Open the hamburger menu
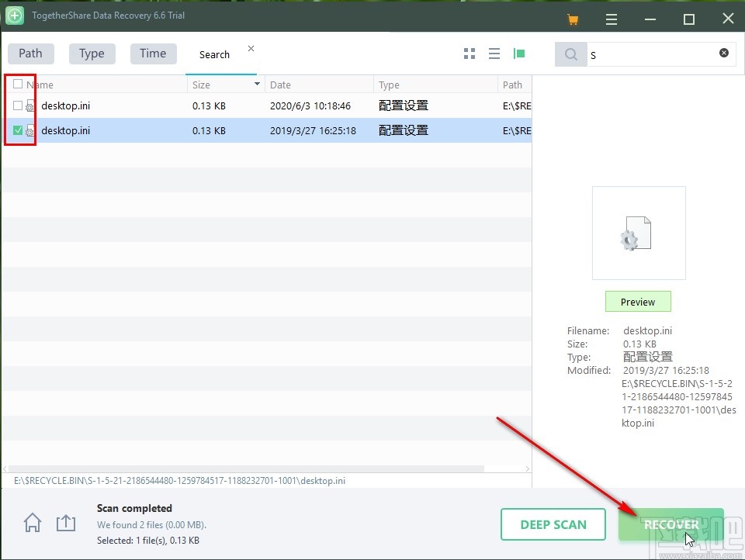The height and width of the screenshot is (560, 745). point(612,18)
